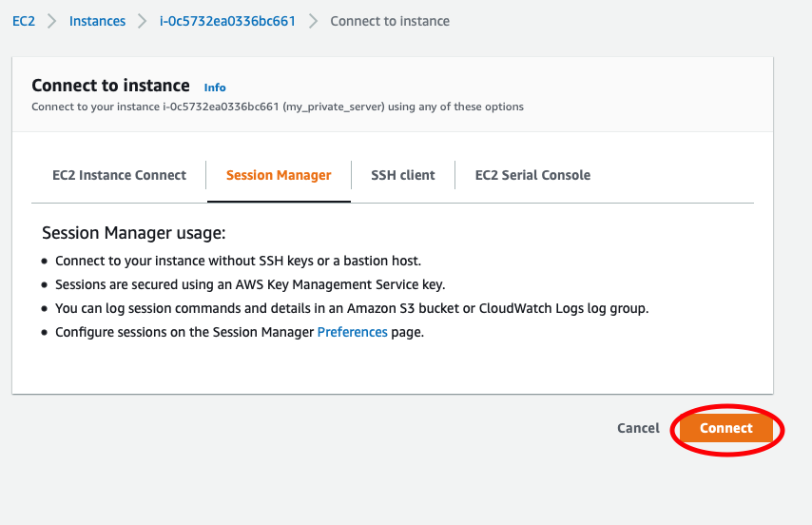The image size is (812, 525).
Task: Open the Instances breadcrumb link
Action: pos(97,21)
